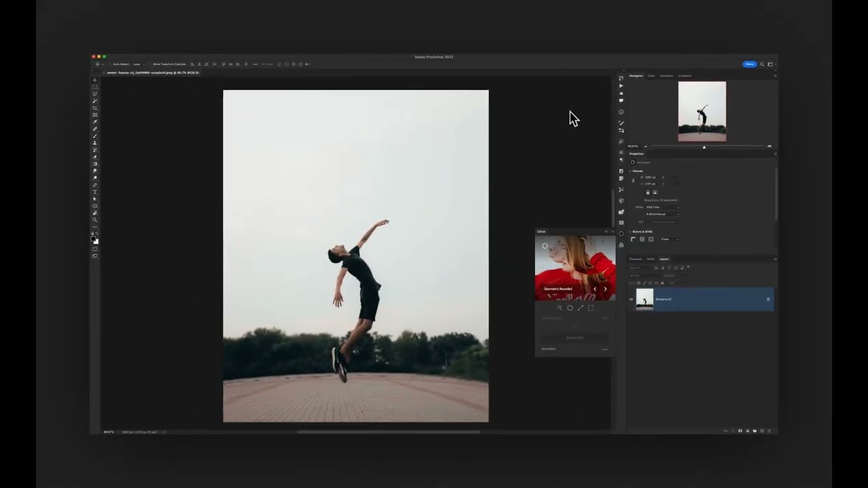Select landscape canvas orientation button
Screen dimensions: 868x488
tap(655, 192)
